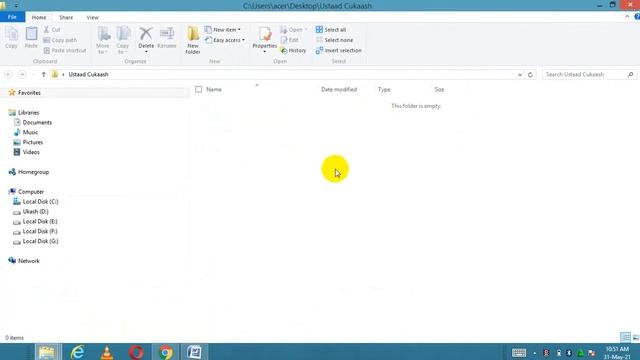The image size is (640, 360).
Task: Click the Ustaad Cukaash breadcrumb in the address bar
Action: [x=88, y=74]
